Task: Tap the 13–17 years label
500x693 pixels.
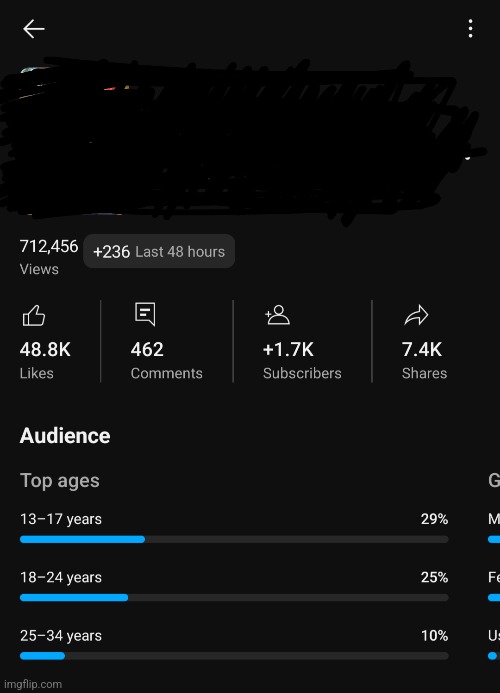Action: (x=61, y=519)
